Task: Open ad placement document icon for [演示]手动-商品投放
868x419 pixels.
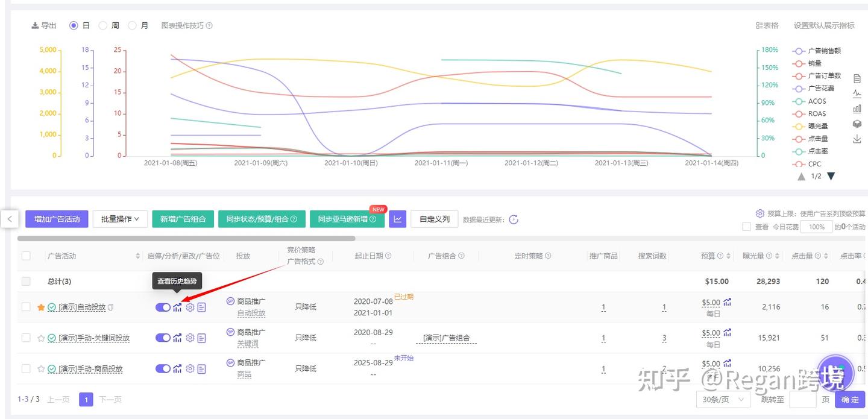Action: (x=201, y=368)
